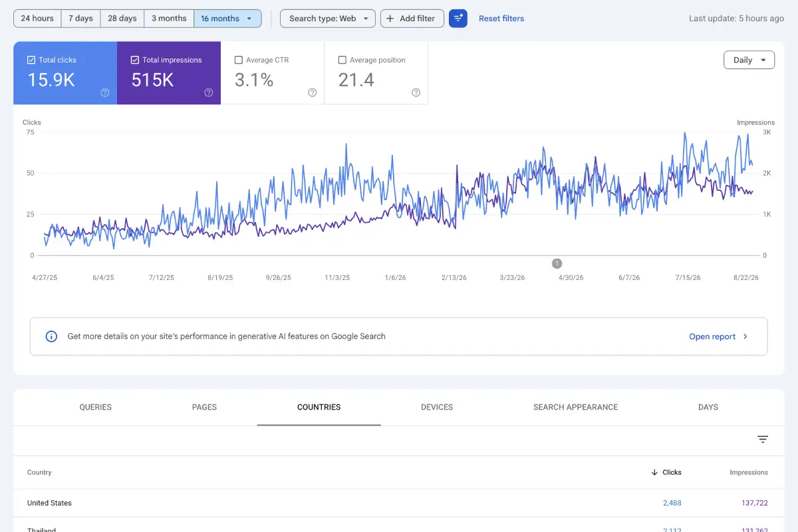Enable the Average position checkbox
This screenshot has width=798, height=532.
[x=342, y=60]
